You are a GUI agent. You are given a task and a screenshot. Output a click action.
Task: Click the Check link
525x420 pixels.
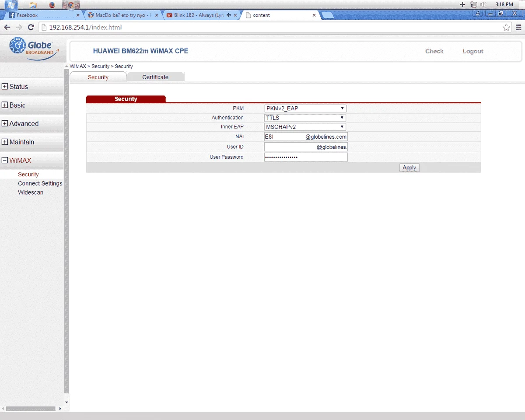[434, 51]
